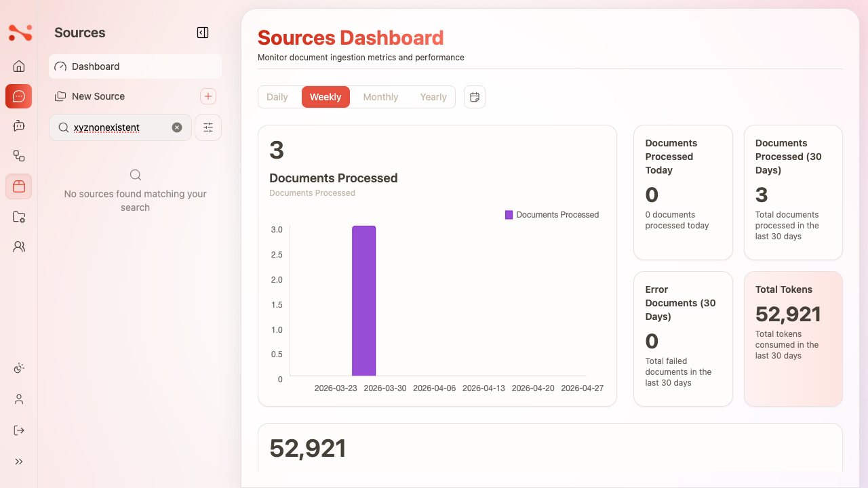
Task: Click the Sources panel title
Action: pos(80,33)
